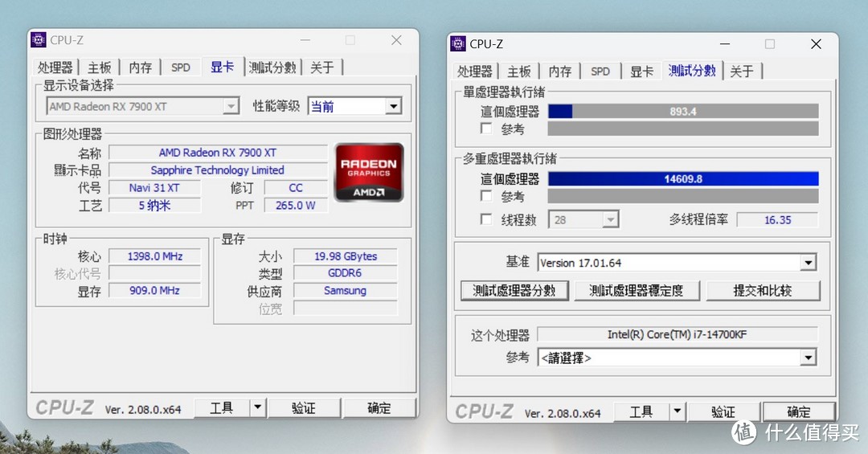Open 内存 tab in right CPU-Z window
The width and height of the screenshot is (868, 454).
click(559, 72)
